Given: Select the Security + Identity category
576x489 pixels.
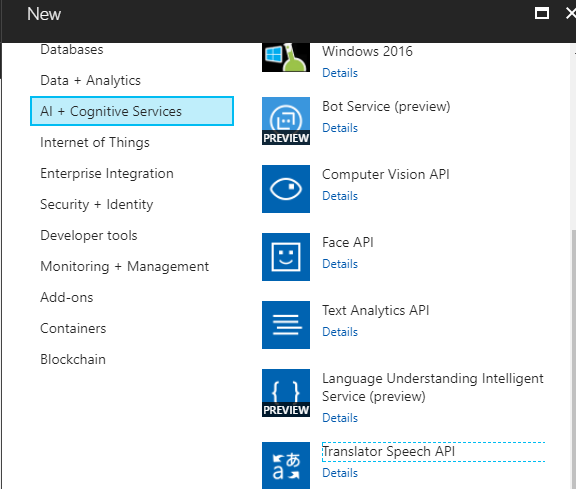Looking at the screenshot, I should (97, 204).
